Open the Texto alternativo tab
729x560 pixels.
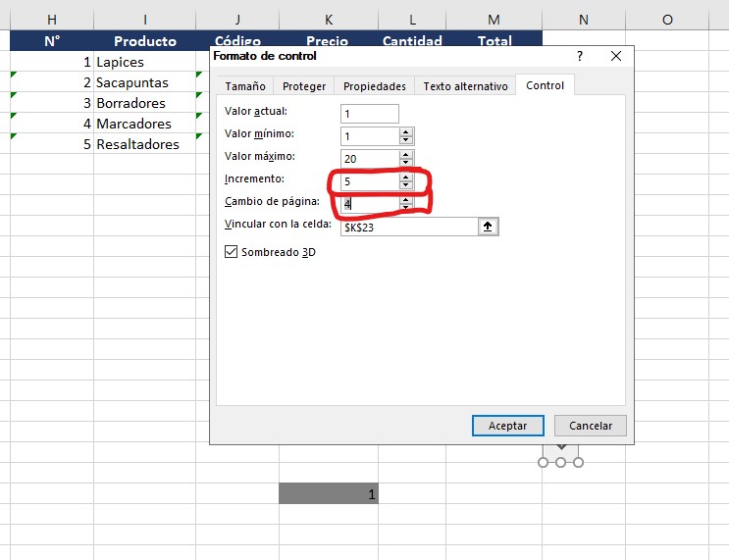pos(465,86)
